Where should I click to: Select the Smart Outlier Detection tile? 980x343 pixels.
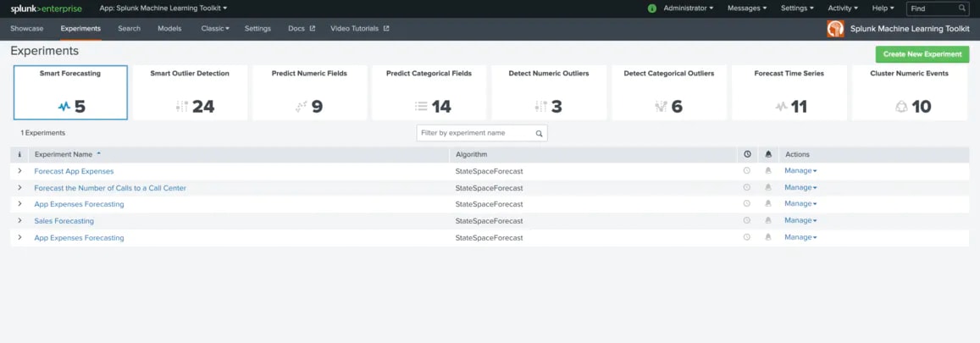click(190, 92)
